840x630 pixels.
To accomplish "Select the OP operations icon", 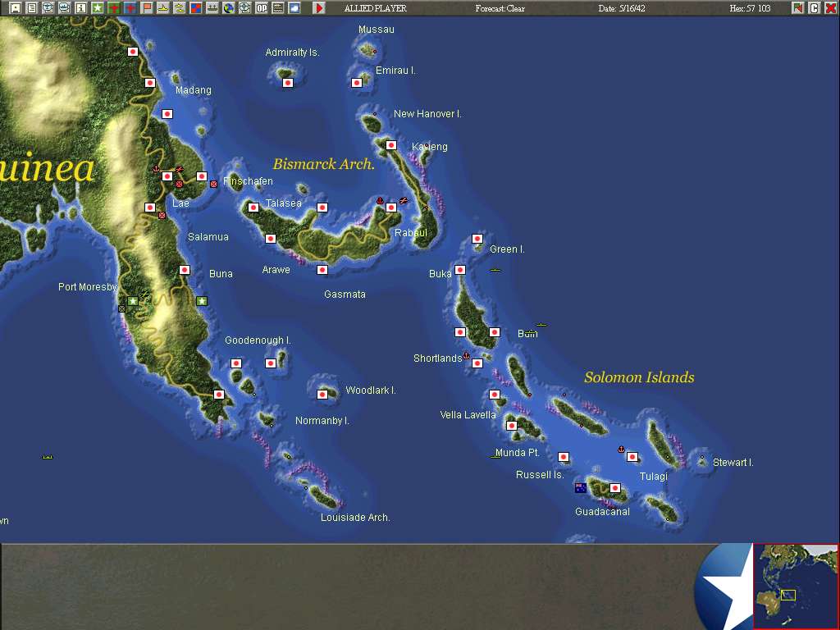I will click(x=262, y=8).
